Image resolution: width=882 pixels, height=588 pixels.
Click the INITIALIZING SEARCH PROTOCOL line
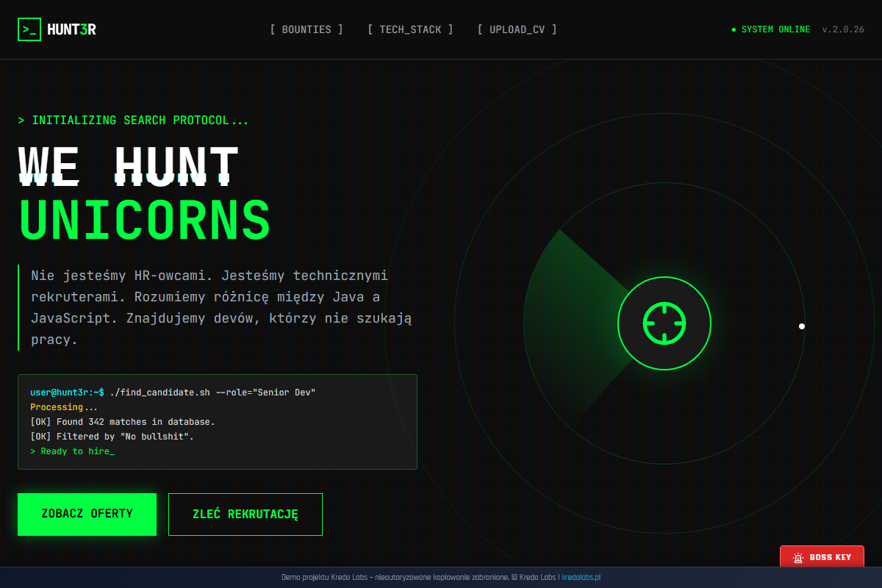coord(133,121)
